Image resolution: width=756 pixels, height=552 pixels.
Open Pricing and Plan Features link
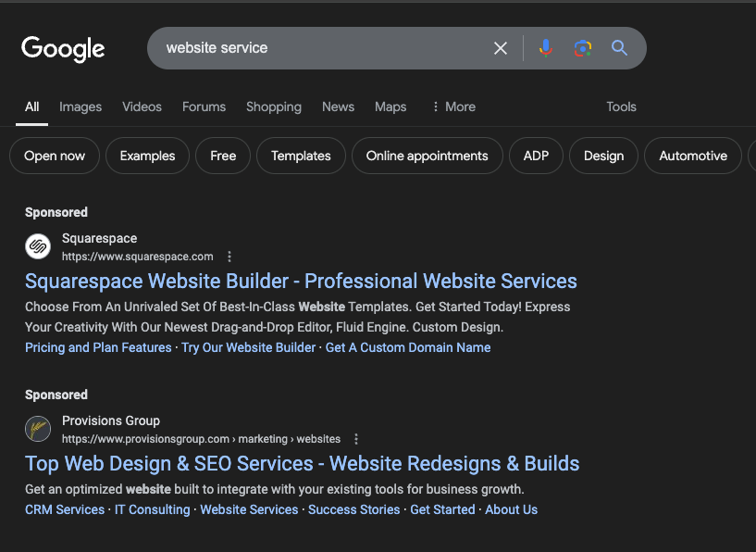click(98, 347)
